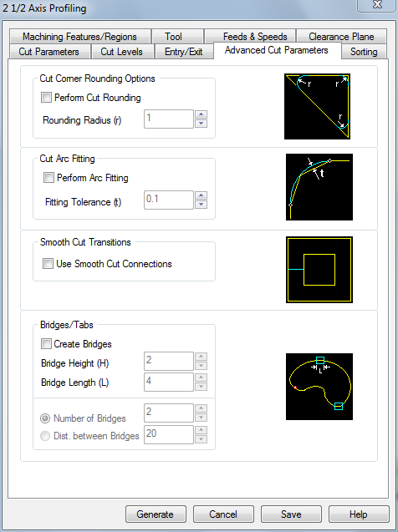Click the bridges/tabs preview diagram

click(x=319, y=387)
